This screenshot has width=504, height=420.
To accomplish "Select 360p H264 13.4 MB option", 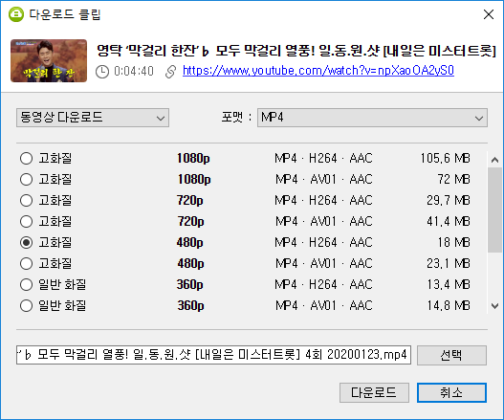I will [26, 284].
